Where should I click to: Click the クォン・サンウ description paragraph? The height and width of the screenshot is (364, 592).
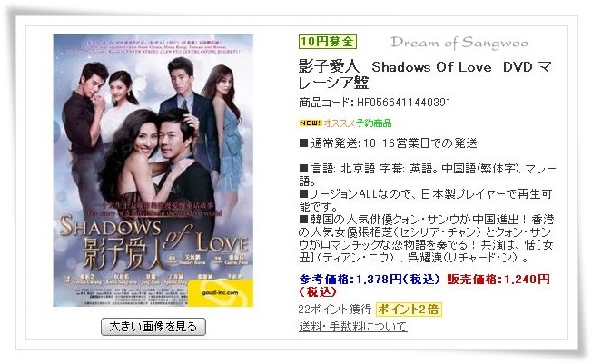pos(427,239)
